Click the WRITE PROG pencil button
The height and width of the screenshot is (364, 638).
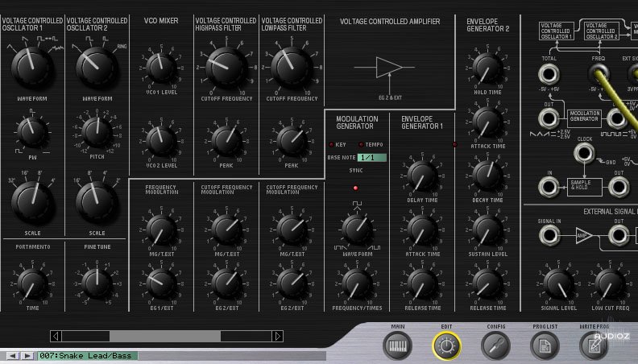click(x=594, y=345)
